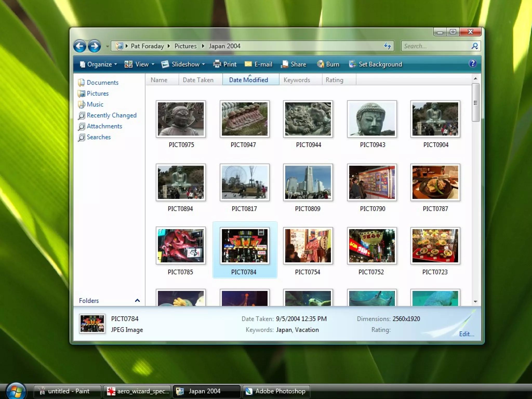Sort by the Keywords column header
Viewport: 532px width, 399px height.
(297, 80)
